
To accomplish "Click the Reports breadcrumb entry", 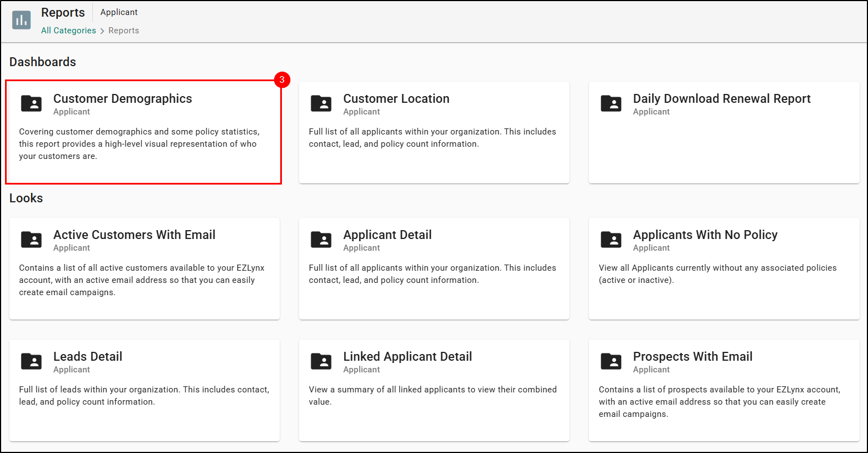I will pos(123,31).
